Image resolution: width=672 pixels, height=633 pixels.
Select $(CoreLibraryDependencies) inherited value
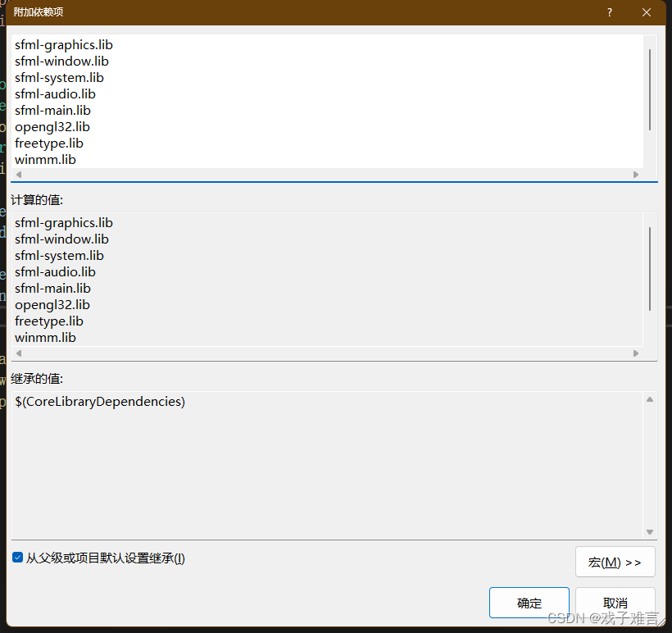(x=100, y=401)
